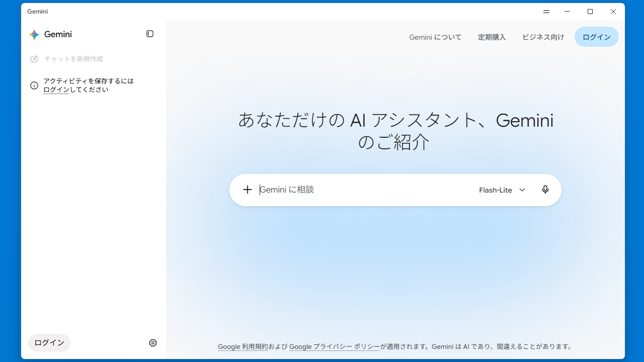Open the "定期購入" subscription menu item

tap(492, 37)
